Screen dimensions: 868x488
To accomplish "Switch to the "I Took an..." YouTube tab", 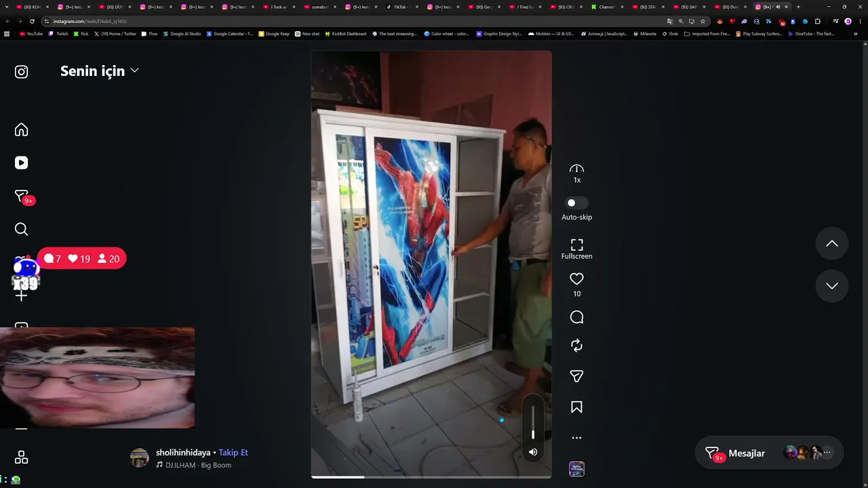I will point(278,7).
